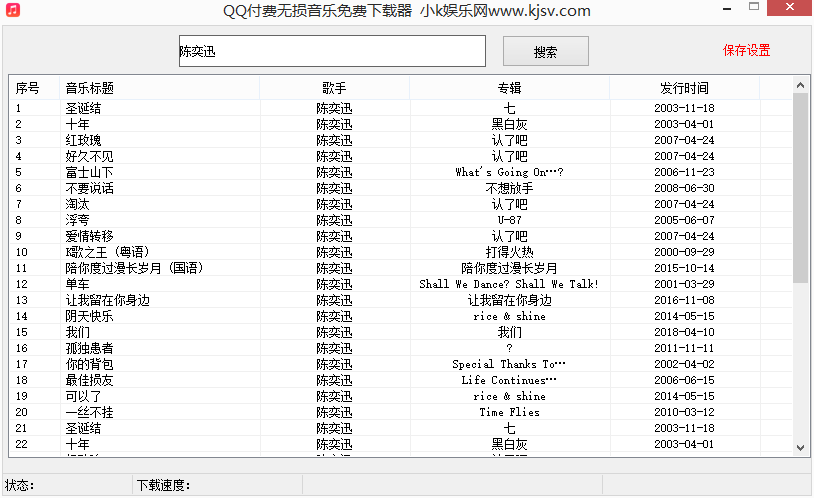Click album Special Thanks To… cell
This screenshot has width=814, height=498.
click(509, 365)
